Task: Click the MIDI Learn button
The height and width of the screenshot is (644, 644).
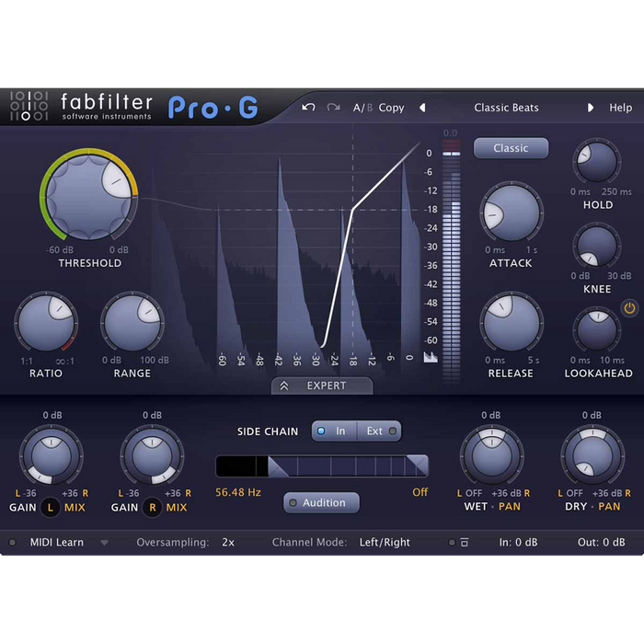Action: (x=57, y=543)
